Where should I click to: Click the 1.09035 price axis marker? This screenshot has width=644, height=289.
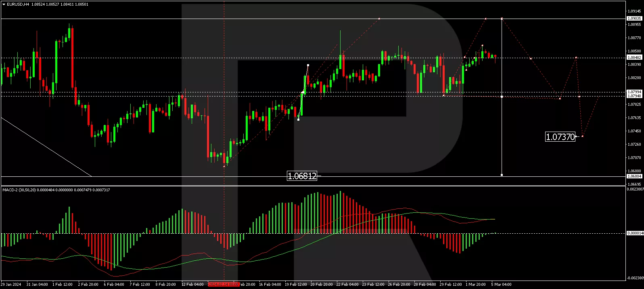click(634, 19)
